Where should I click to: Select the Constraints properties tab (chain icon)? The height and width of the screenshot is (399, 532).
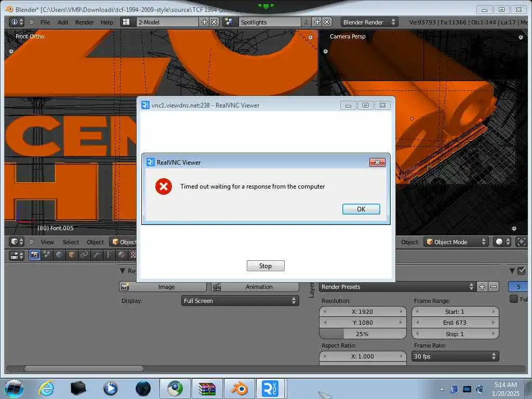coord(84,255)
